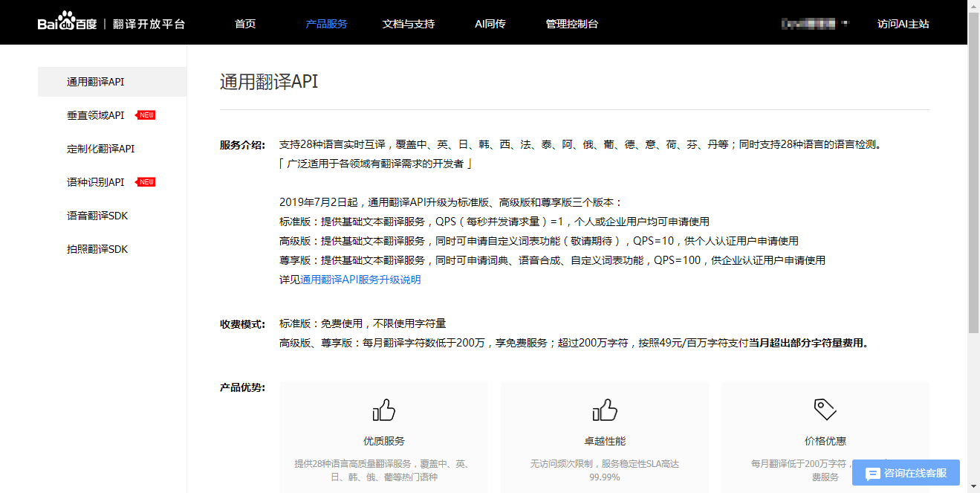Open 通用翻译API服务升级说明 link
The height and width of the screenshot is (493, 980).
tap(360, 280)
